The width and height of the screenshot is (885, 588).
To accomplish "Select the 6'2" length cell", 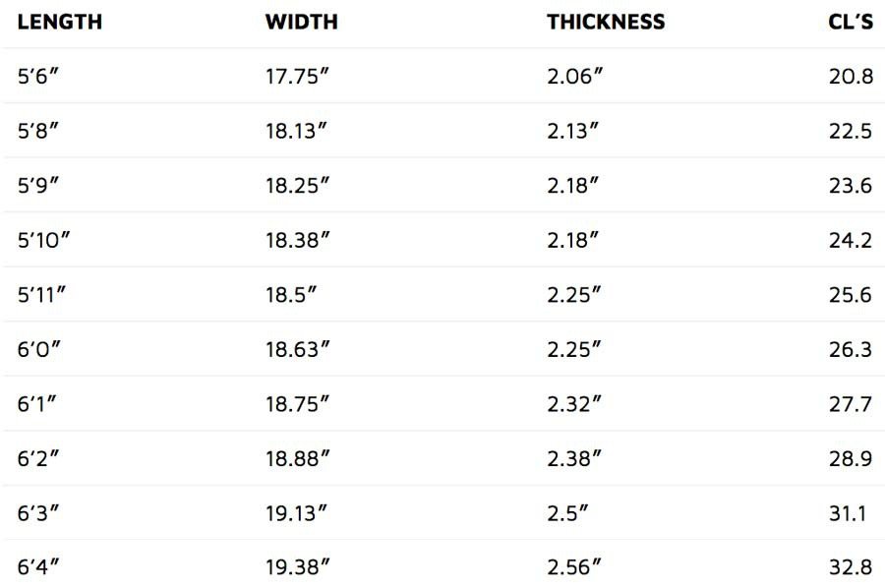I will [37, 459].
